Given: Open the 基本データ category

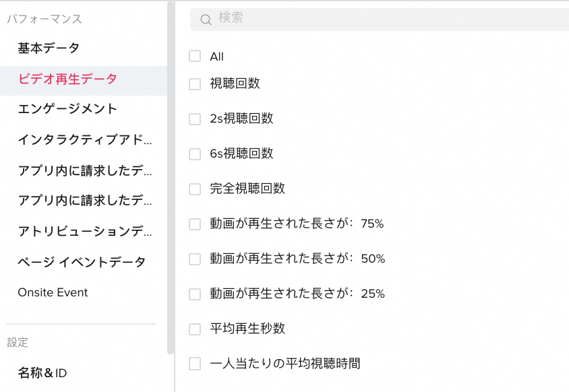Looking at the screenshot, I should tap(49, 48).
